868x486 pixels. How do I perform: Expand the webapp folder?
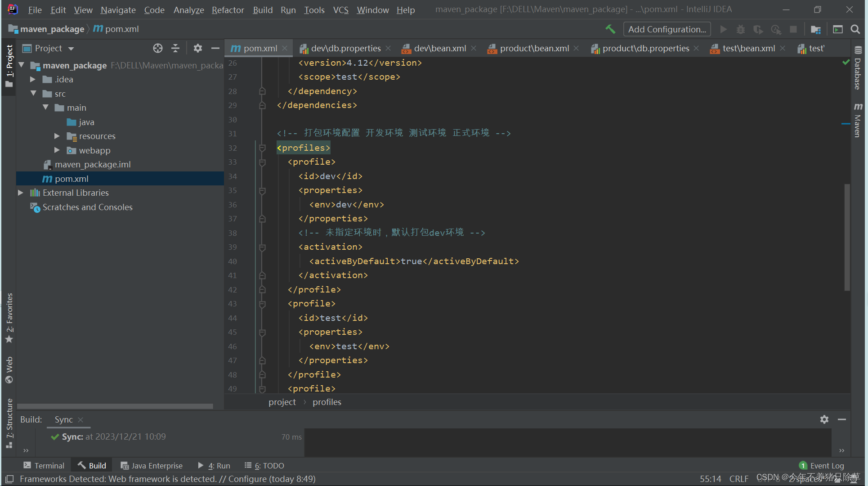point(57,150)
